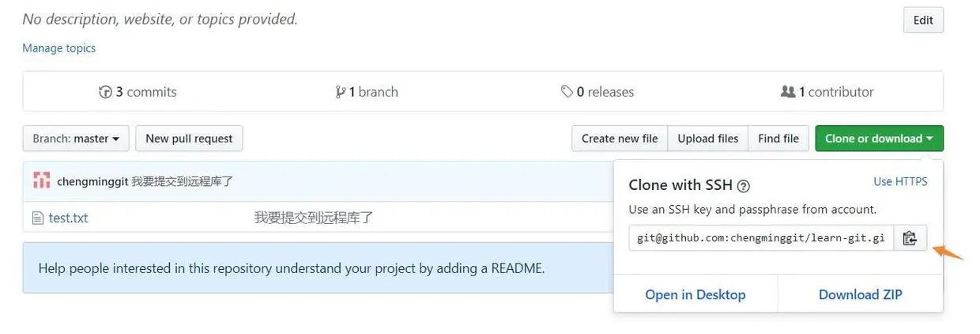Screen dimensions: 980x334
Task: Choose Open in Desktop
Action: pyautogui.click(x=695, y=294)
